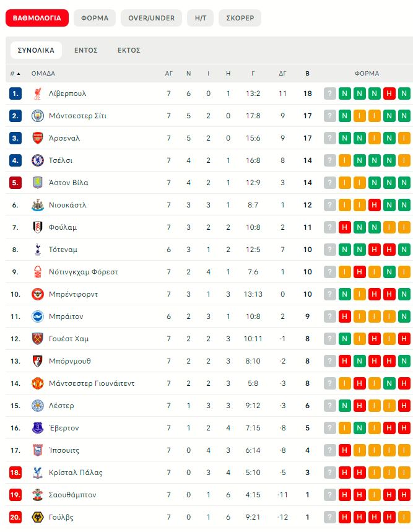
Task: Click the Wolves crest icon
Action: coord(38,517)
